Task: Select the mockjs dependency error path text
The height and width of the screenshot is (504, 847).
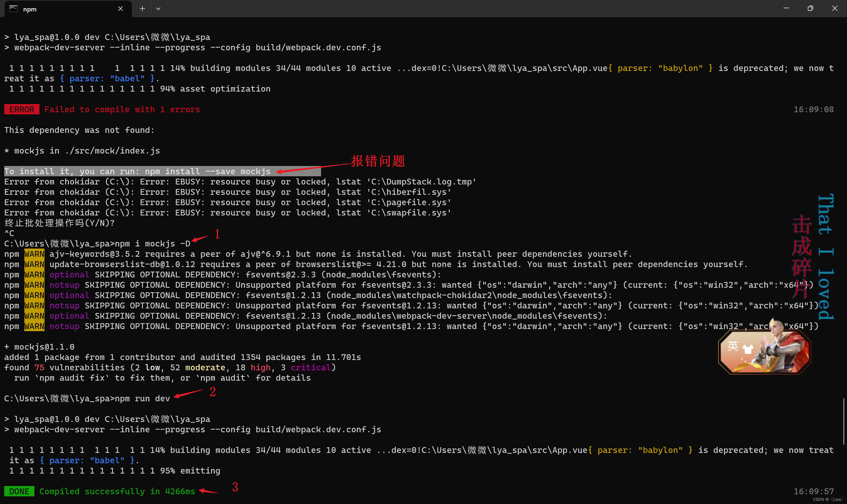Action: point(82,150)
